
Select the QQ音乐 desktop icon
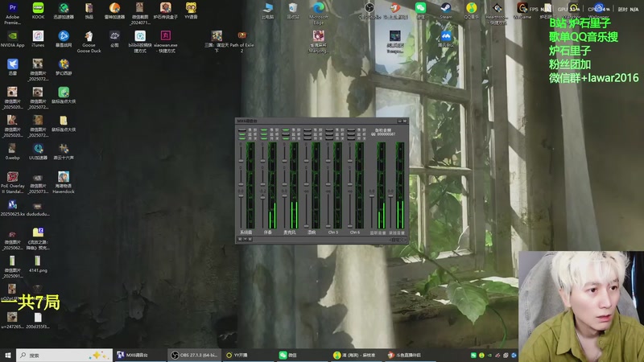472,8
